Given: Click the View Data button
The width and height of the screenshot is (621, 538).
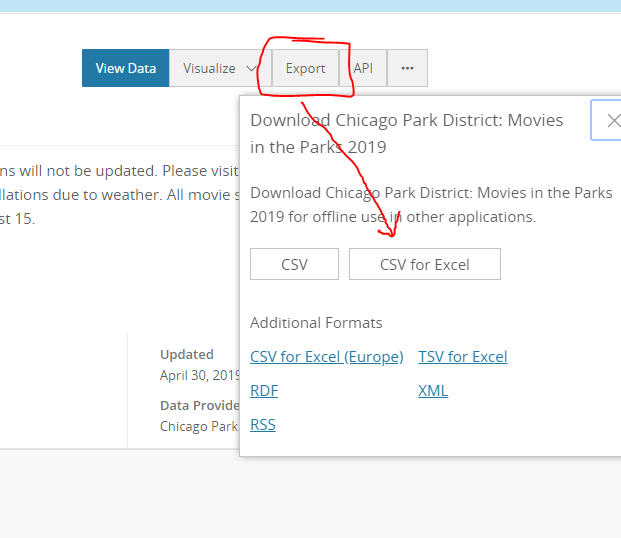Looking at the screenshot, I should [x=125, y=68].
